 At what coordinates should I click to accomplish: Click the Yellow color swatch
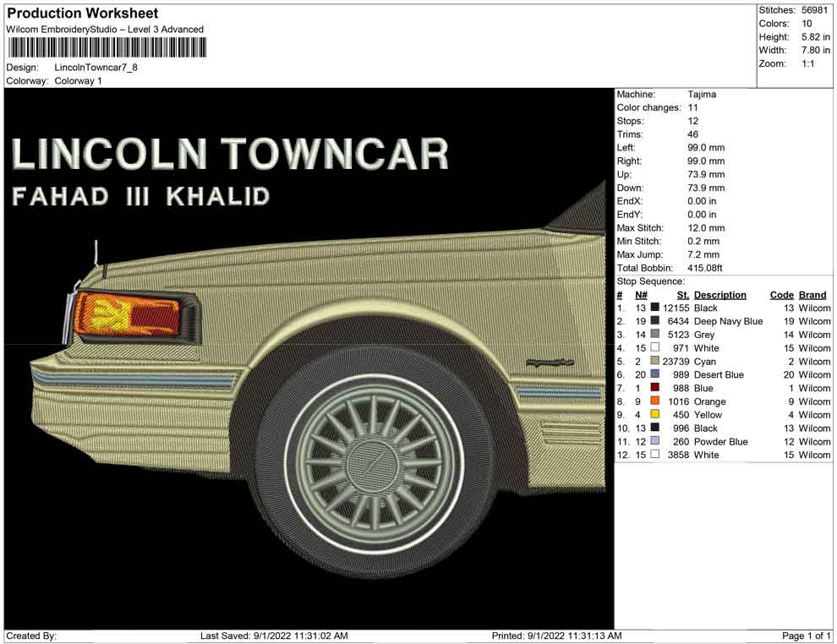(x=655, y=414)
